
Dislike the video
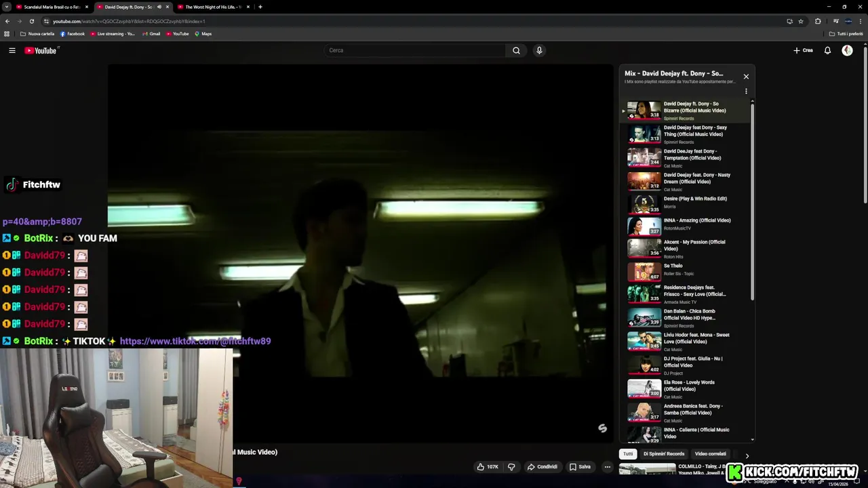(511, 466)
